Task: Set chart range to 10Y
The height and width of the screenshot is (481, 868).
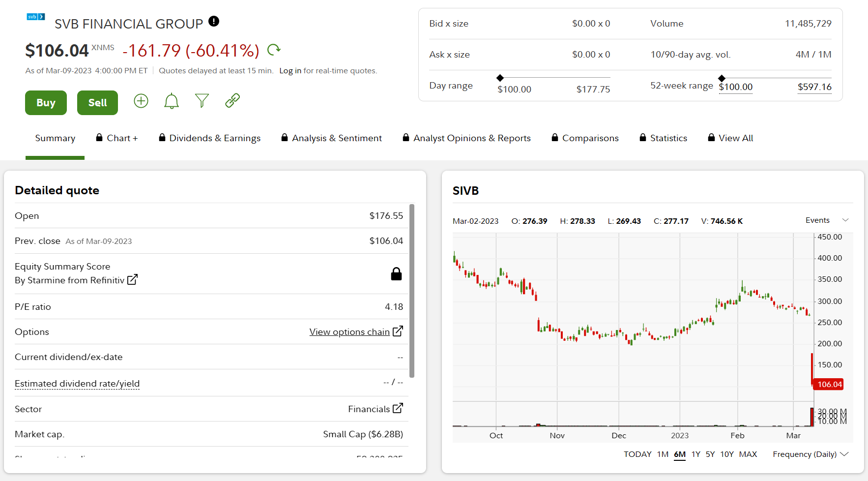Action: coord(727,454)
